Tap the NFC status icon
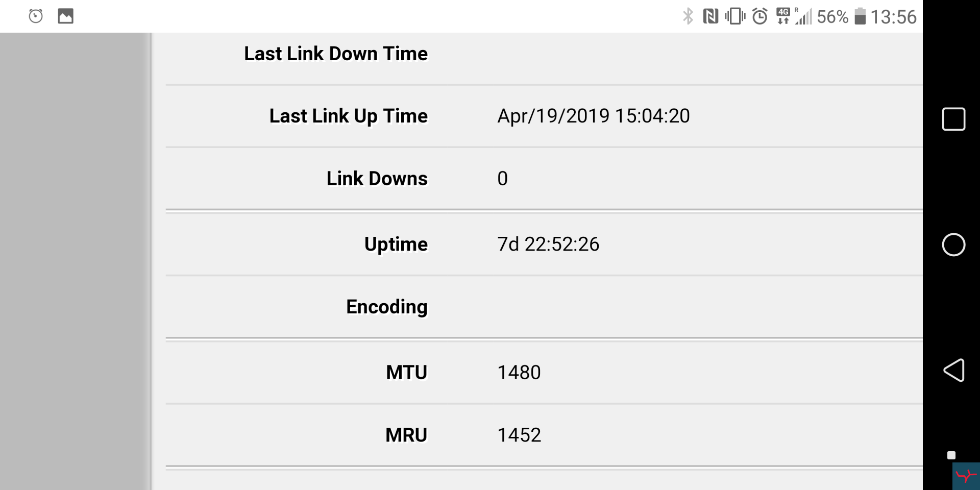The height and width of the screenshot is (490, 980). coord(710,16)
